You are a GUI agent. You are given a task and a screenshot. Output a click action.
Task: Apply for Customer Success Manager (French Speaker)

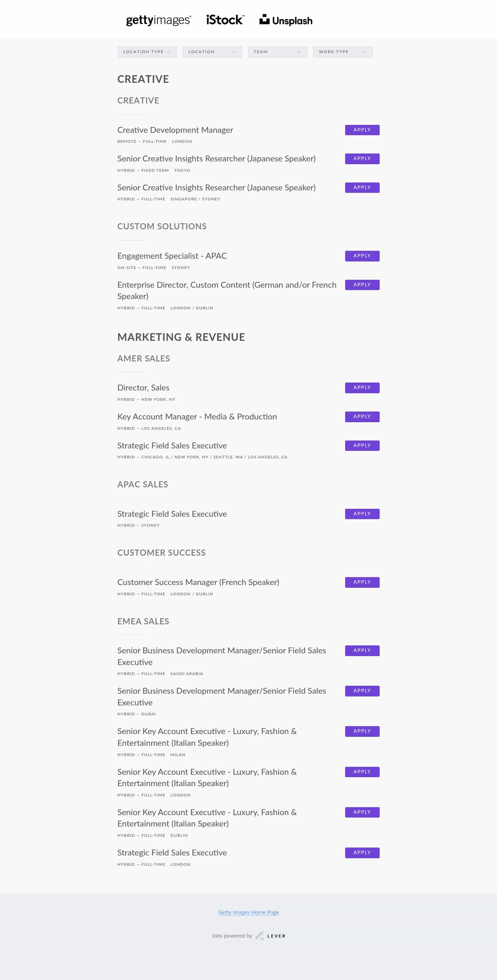coord(362,582)
